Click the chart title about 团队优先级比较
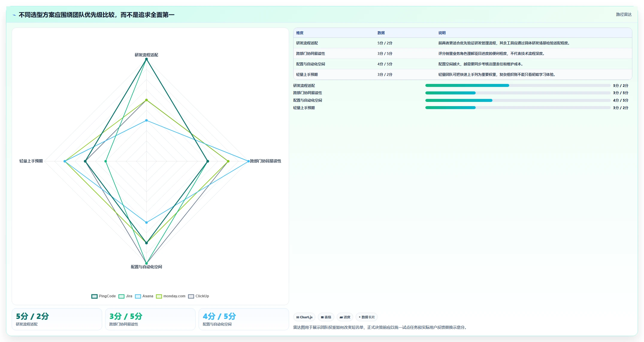644x342 pixels. pyautogui.click(x=96, y=15)
